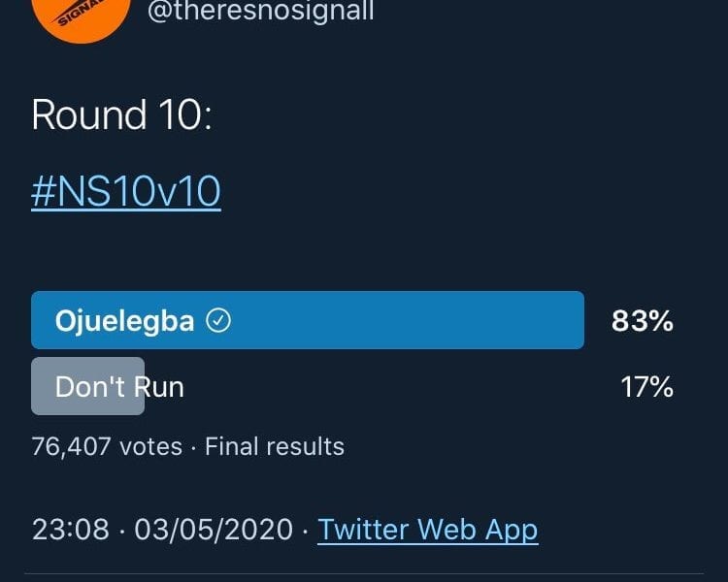The width and height of the screenshot is (728, 582).
Task: Open the @theresnosignall profile handle
Action: click(260, 12)
